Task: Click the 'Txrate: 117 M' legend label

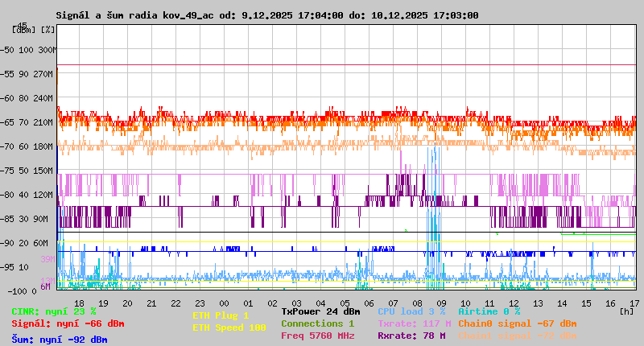Action: (x=414, y=323)
